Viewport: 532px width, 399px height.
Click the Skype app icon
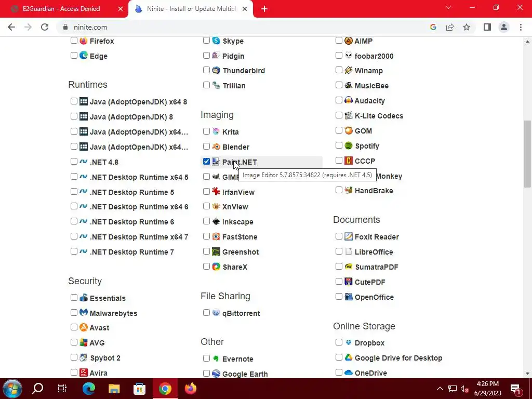click(x=216, y=41)
